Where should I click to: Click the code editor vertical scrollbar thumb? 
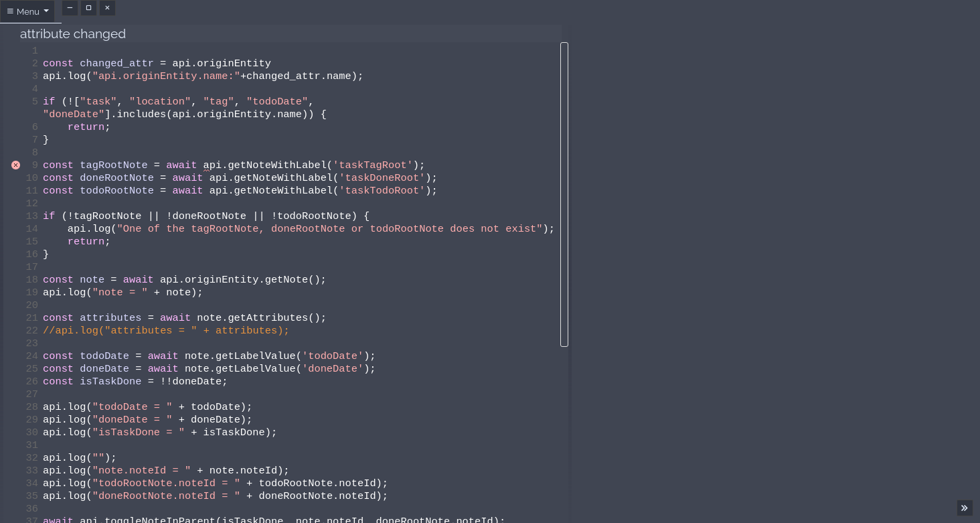564,194
